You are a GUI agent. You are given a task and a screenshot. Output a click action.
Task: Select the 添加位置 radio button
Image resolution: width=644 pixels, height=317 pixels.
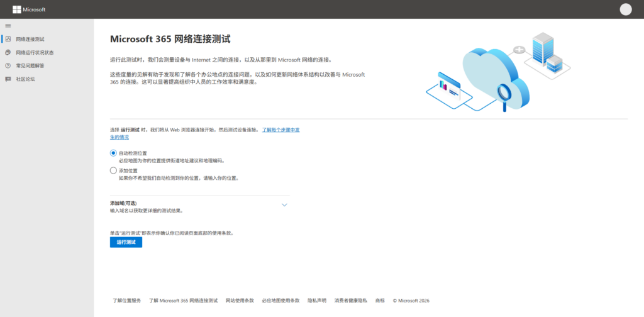[113, 170]
